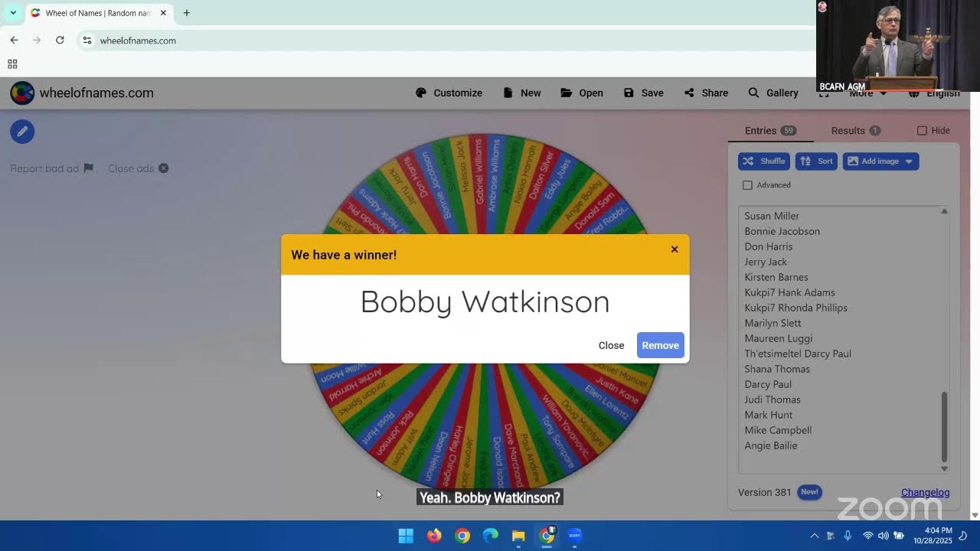The image size is (980, 551).
Task: Click the New! version badge
Action: point(809,492)
